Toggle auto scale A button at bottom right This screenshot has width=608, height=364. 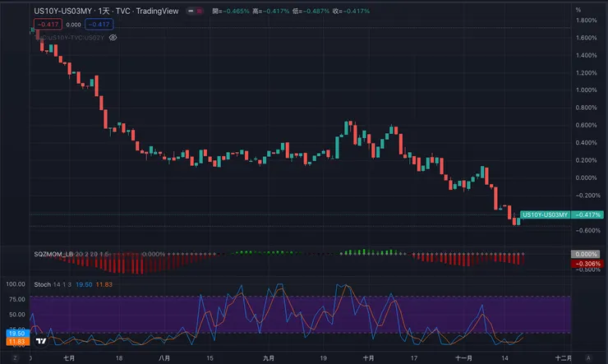[x=588, y=357]
